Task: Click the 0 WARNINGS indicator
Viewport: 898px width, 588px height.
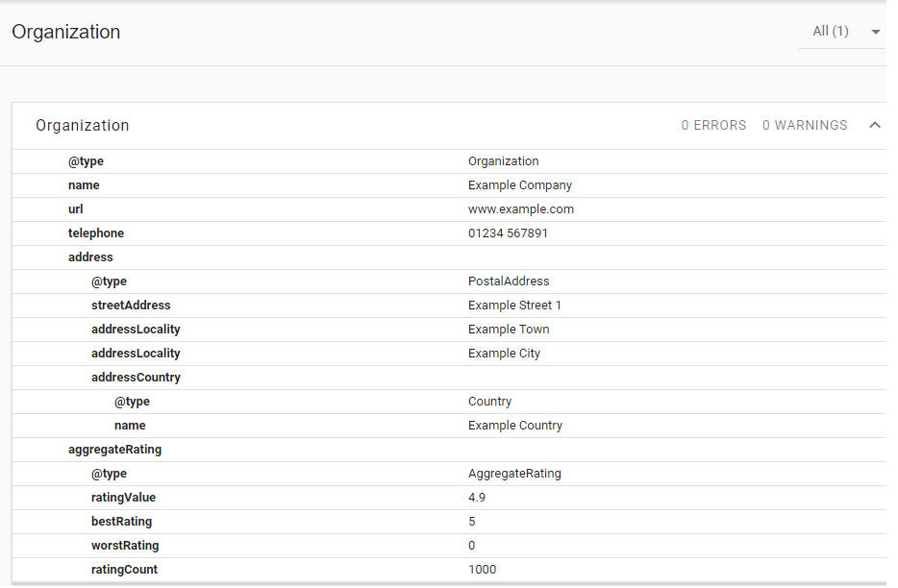Action: [805, 126]
